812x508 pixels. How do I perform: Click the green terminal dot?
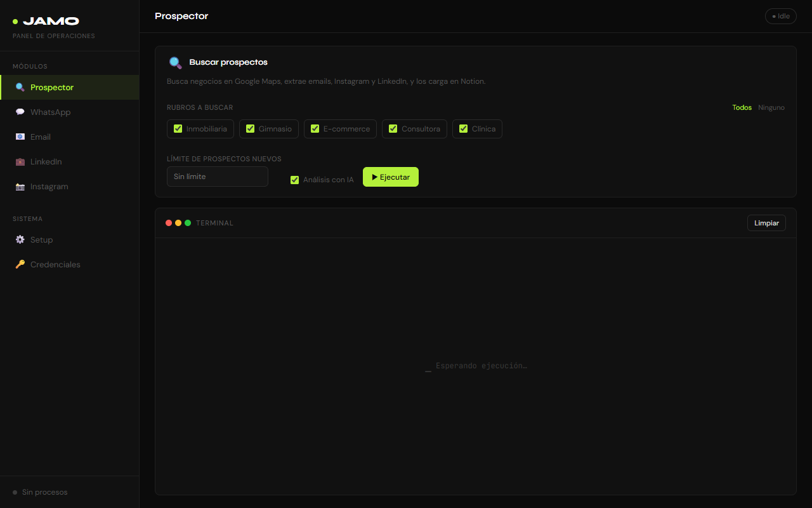coord(188,222)
